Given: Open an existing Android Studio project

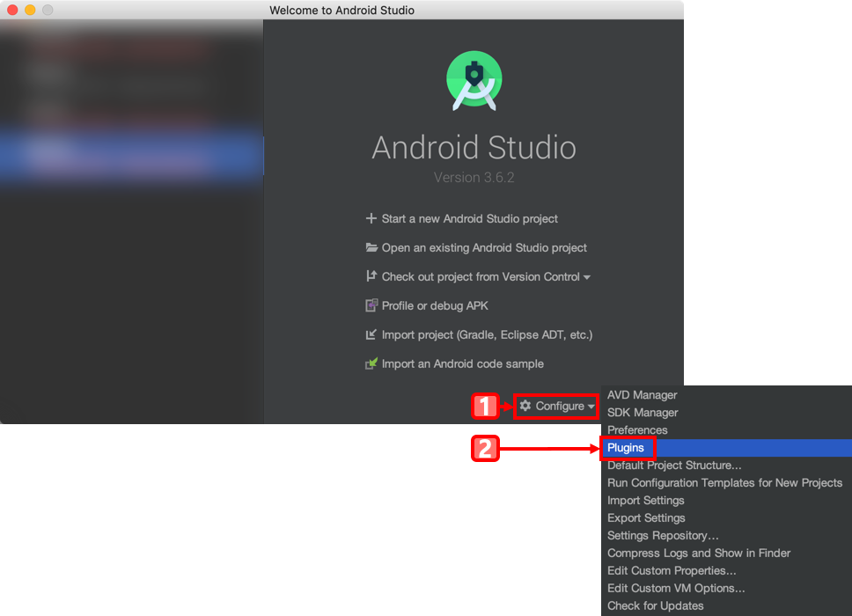Looking at the screenshot, I should coord(484,247).
